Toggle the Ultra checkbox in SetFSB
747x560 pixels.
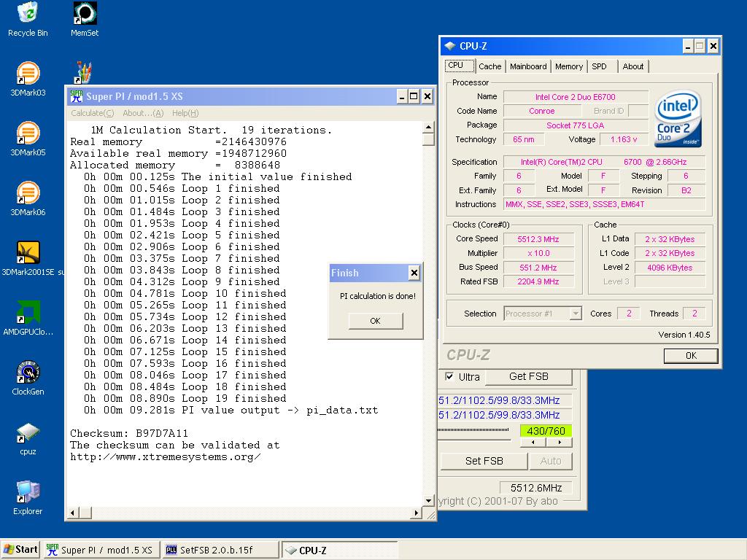tap(449, 377)
